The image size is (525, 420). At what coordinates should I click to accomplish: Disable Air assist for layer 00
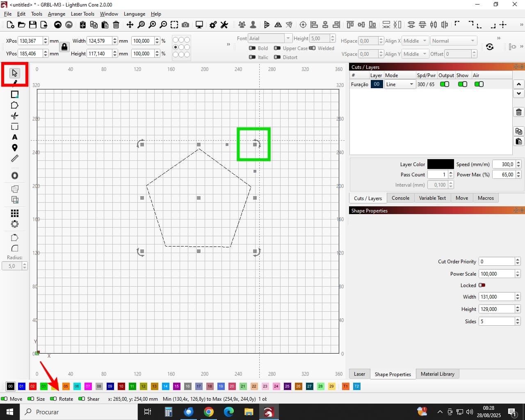[479, 84]
